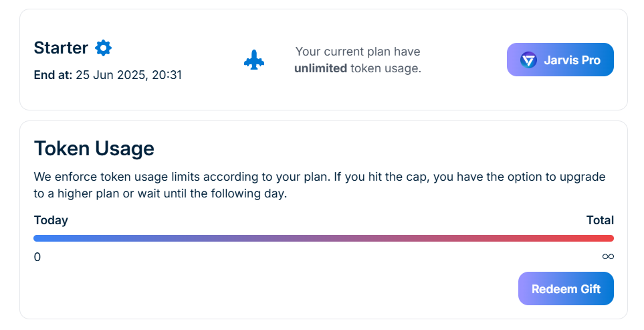Click the bold 'unlimited' word
The image size is (644, 330).
(320, 68)
